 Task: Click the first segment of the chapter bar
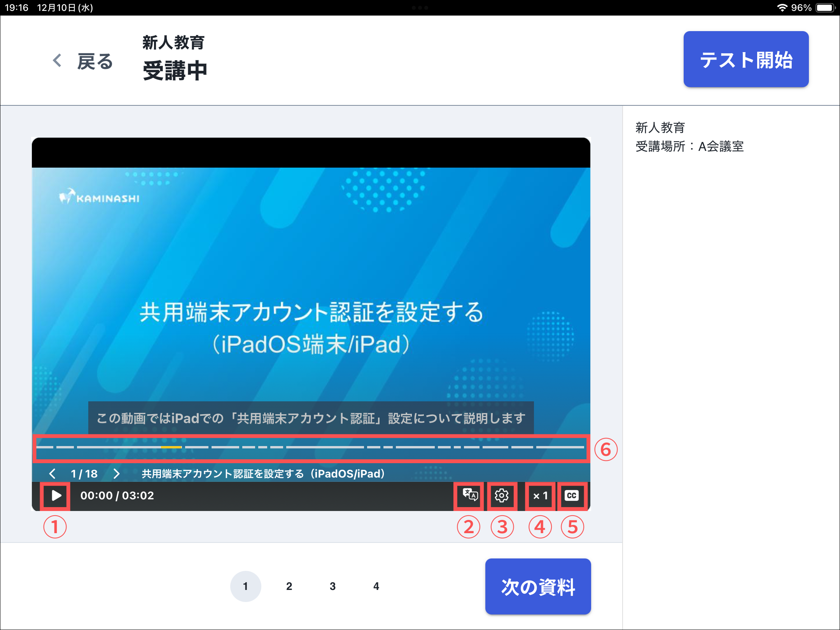[45, 447]
